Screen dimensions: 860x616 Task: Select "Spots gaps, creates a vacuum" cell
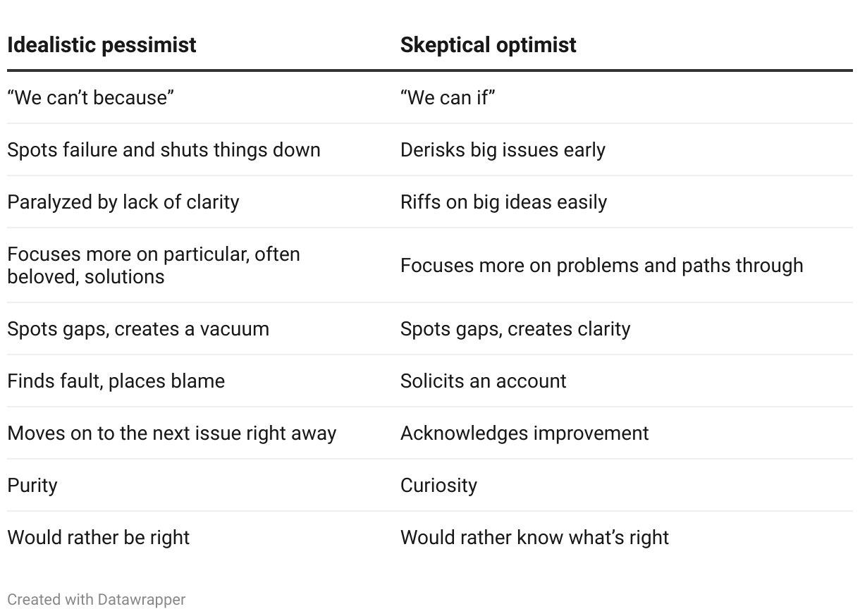click(x=138, y=328)
